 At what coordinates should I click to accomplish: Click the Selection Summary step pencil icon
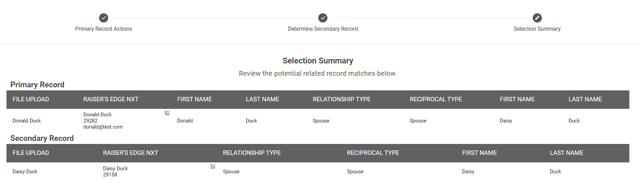pyautogui.click(x=537, y=18)
